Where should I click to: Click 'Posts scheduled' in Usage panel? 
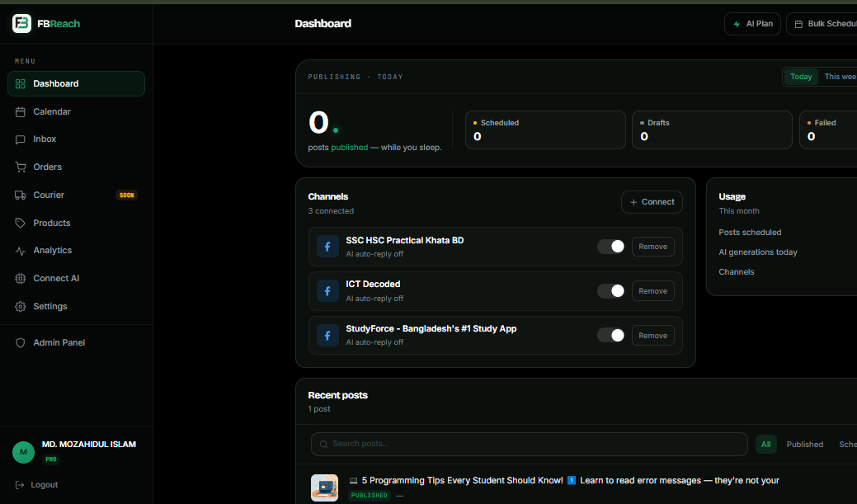pos(750,233)
